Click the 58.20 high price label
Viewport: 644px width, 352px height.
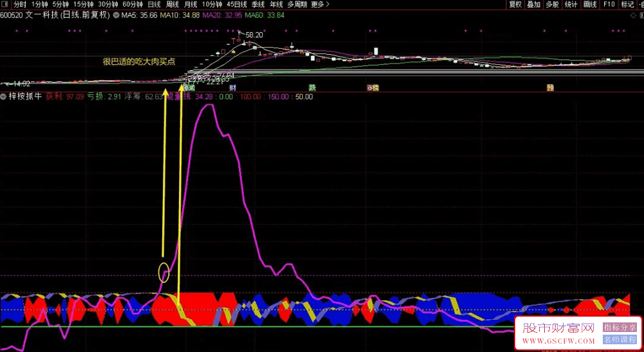pyautogui.click(x=254, y=35)
